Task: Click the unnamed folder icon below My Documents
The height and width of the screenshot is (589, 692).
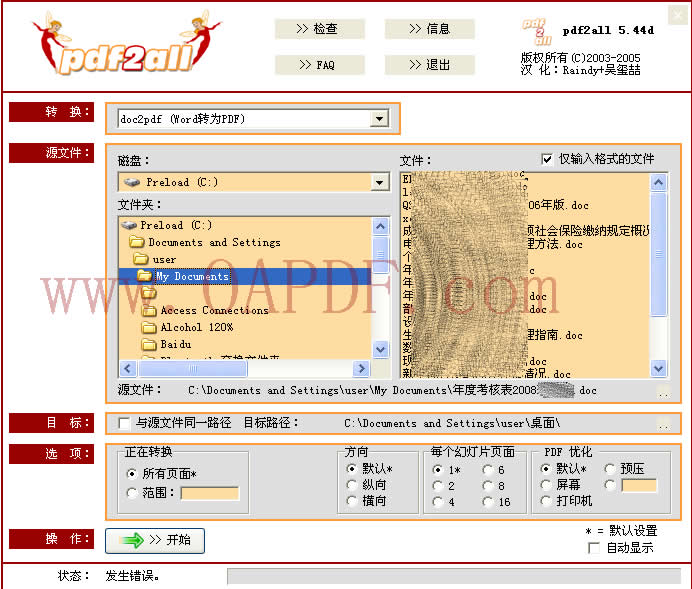Action: pyautogui.click(x=149, y=293)
